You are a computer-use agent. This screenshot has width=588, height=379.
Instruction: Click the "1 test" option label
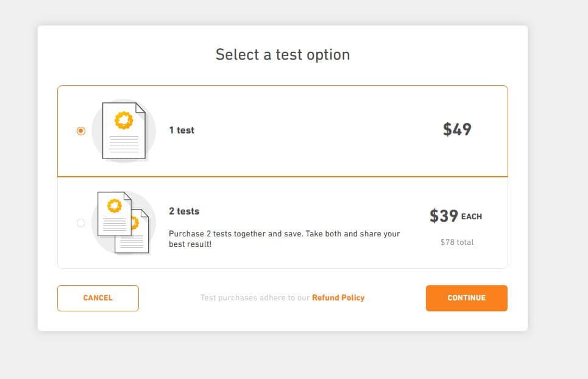[x=182, y=130]
